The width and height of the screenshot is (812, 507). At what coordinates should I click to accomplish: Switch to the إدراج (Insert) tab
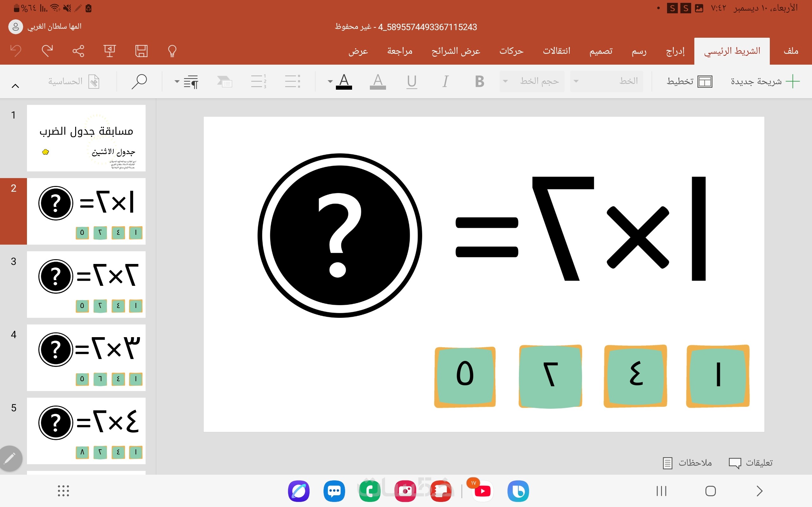[x=675, y=51]
